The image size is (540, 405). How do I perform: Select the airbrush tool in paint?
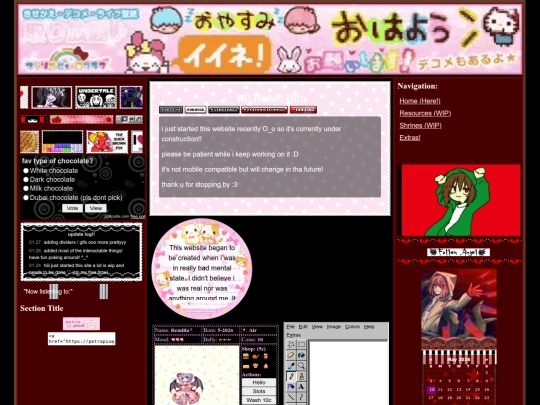291,387
